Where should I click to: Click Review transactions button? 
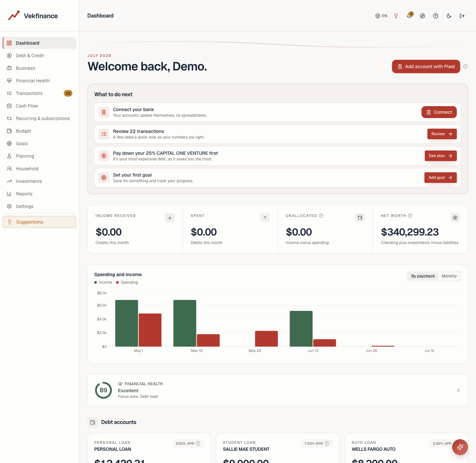pos(442,134)
